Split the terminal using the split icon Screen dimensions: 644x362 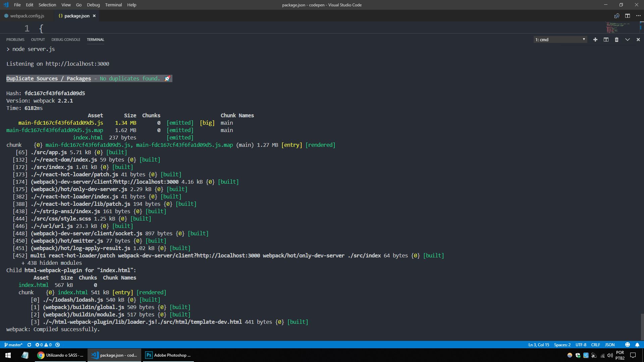click(606, 39)
